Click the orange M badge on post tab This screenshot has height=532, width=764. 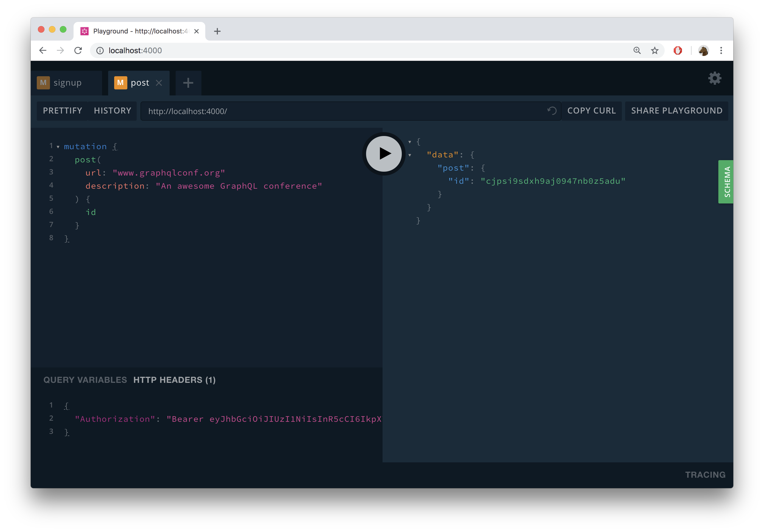(x=120, y=83)
